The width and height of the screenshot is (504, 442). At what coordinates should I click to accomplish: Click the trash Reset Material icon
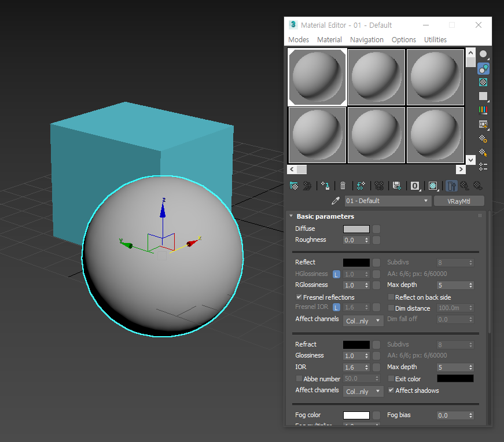[343, 186]
